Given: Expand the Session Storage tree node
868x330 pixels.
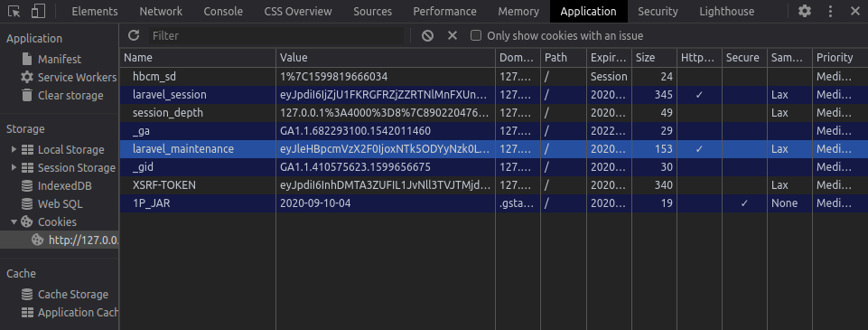Looking at the screenshot, I should (14, 167).
